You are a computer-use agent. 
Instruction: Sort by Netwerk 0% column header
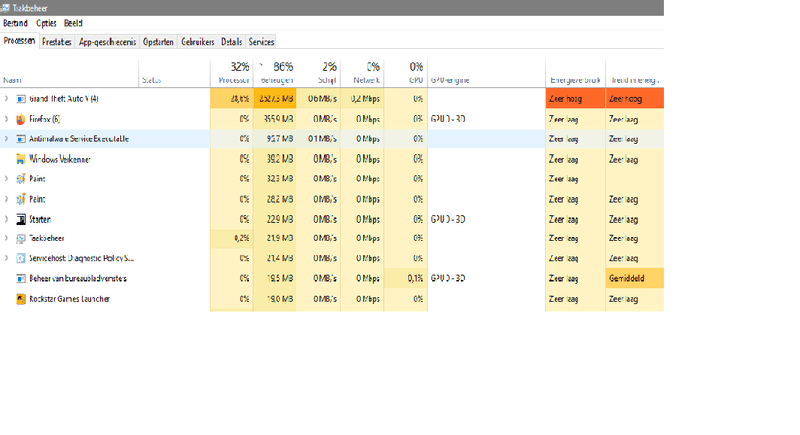coord(362,73)
